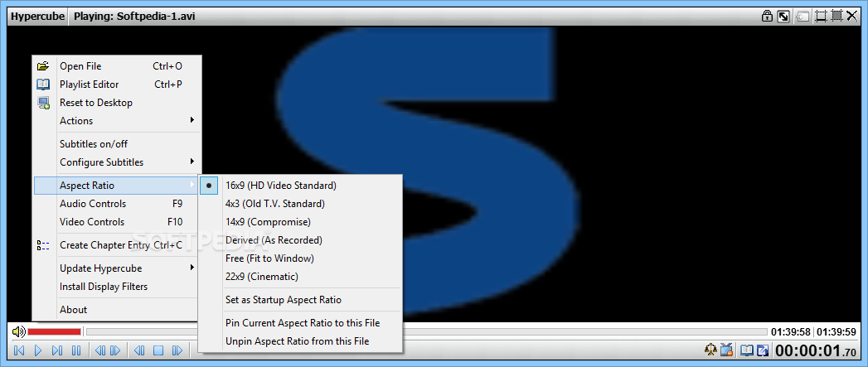
Task: Skip to next track button
Action: (57, 350)
